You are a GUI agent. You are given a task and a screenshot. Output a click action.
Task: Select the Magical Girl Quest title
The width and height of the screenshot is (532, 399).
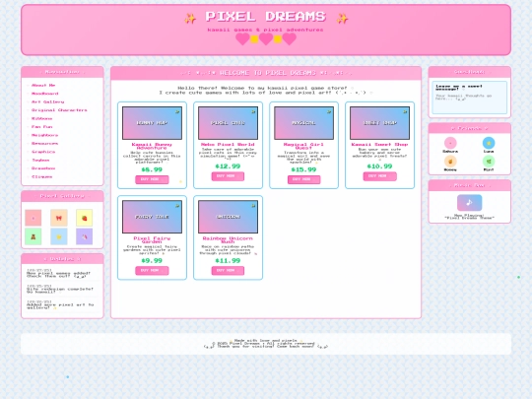coord(303,146)
